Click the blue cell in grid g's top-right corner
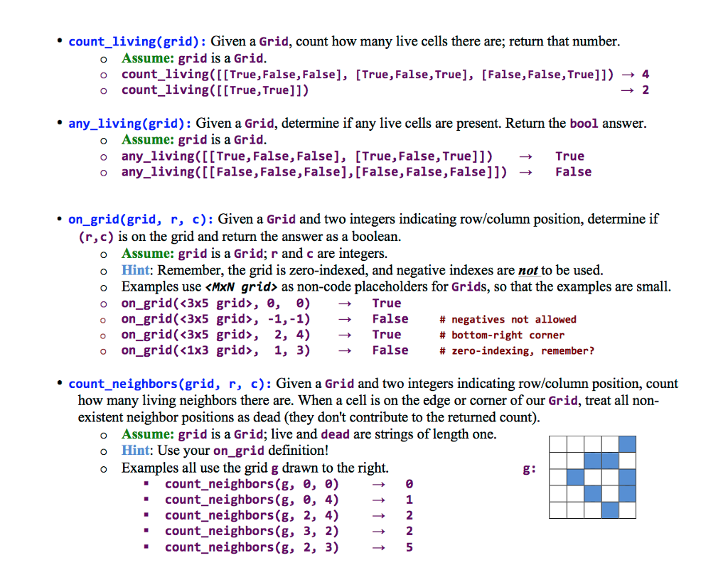The width and height of the screenshot is (728, 570). click(x=627, y=445)
